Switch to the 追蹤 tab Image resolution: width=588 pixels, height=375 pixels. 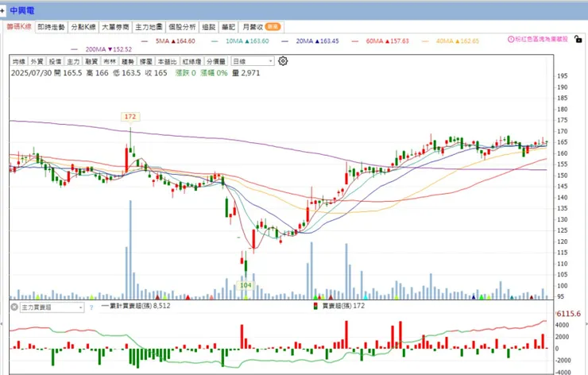pyautogui.click(x=208, y=27)
